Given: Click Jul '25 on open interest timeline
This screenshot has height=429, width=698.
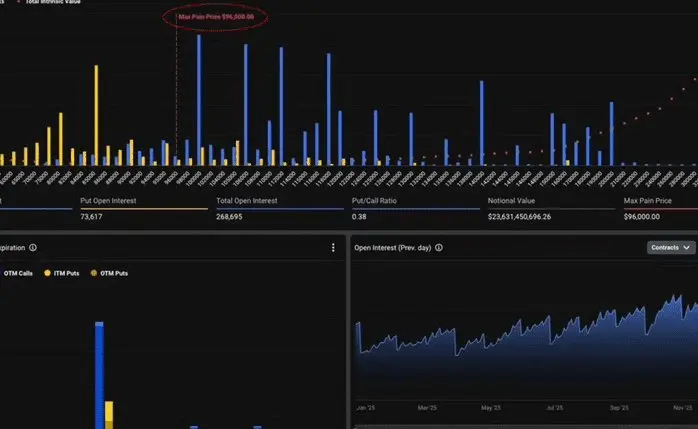Looking at the screenshot, I should click(x=554, y=408).
